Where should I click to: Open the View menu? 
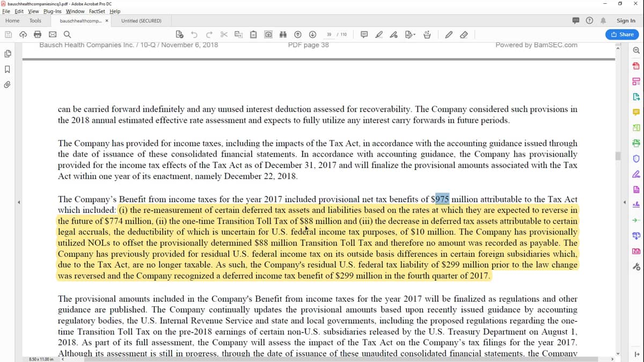[33, 11]
